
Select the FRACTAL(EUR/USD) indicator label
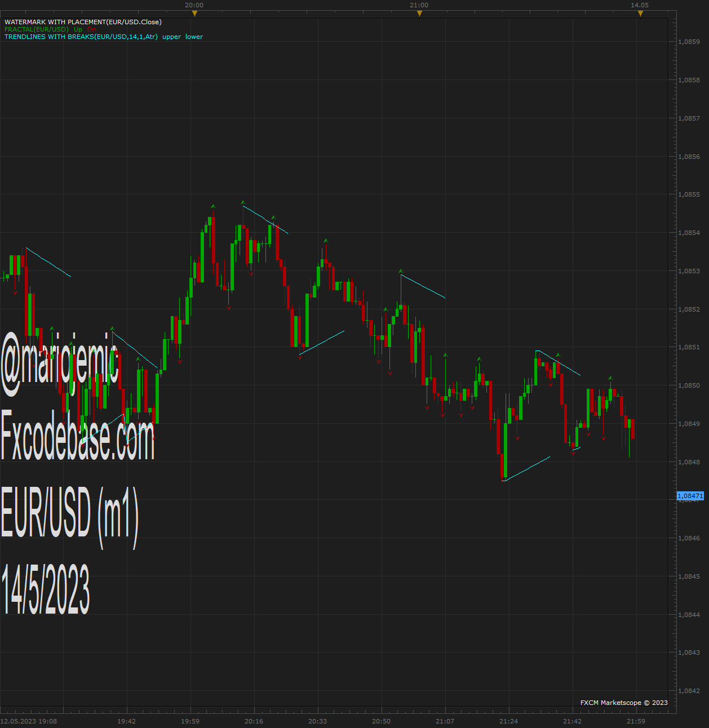[x=37, y=29]
